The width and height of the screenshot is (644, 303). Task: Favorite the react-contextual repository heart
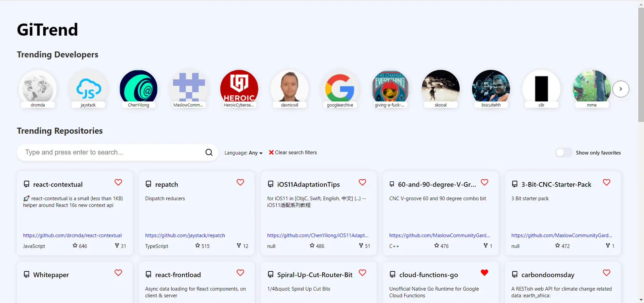point(118,182)
